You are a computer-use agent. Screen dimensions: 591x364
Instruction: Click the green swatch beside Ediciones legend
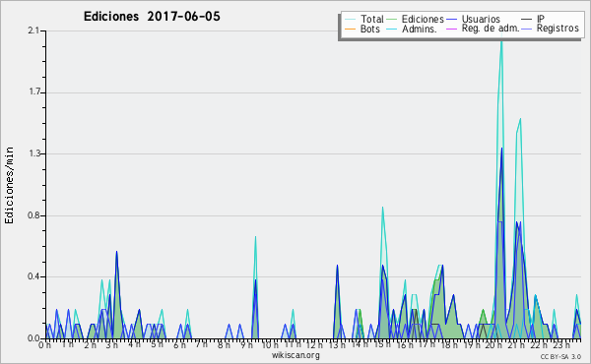tap(392, 20)
